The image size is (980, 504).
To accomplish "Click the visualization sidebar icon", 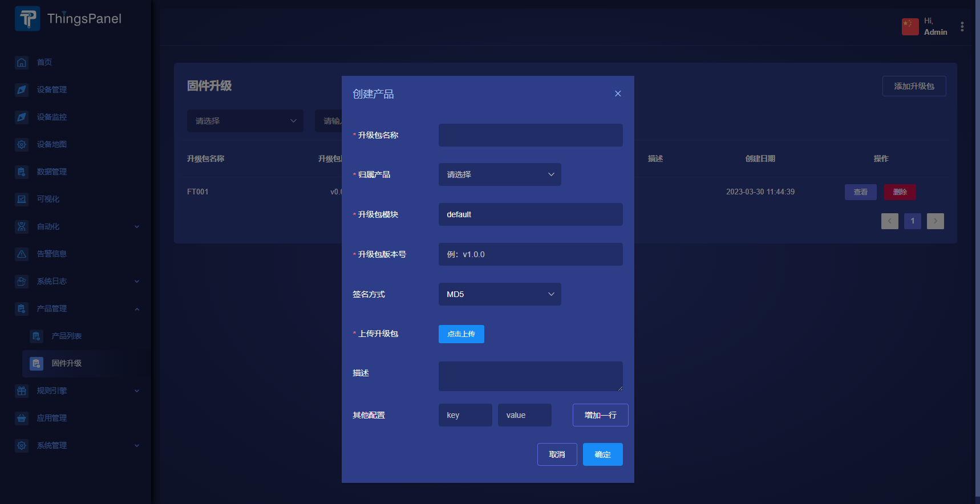I will (x=22, y=199).
